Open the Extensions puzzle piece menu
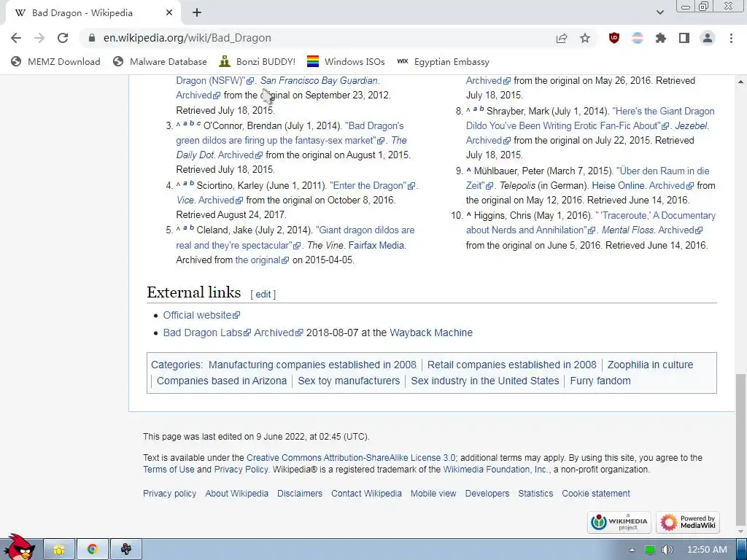This screenshot has height=560, width=747. pyautogui.click(x=661, y=38)
